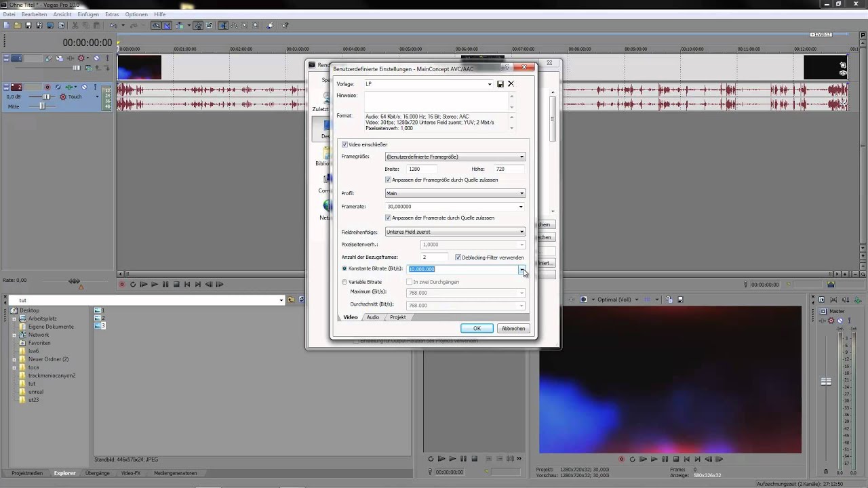Viewport: 868px width, 488px height.
Task: Click the What's This help icon
Action: [285, 25]
